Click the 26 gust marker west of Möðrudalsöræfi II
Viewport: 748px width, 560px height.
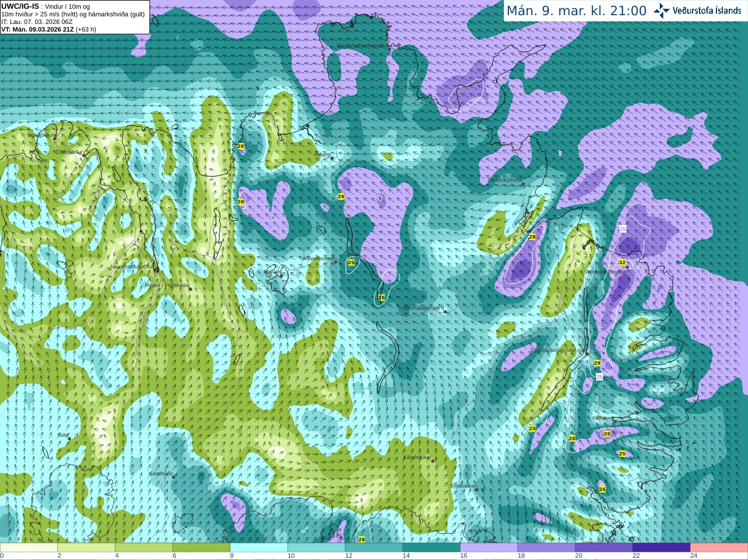pyautogui.click(x=382, y=298)
